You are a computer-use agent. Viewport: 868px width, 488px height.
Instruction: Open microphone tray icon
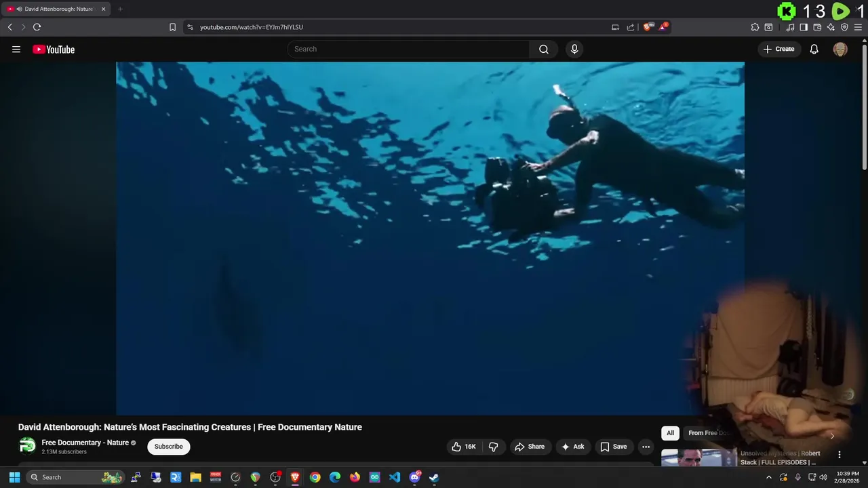coord(797,477)
